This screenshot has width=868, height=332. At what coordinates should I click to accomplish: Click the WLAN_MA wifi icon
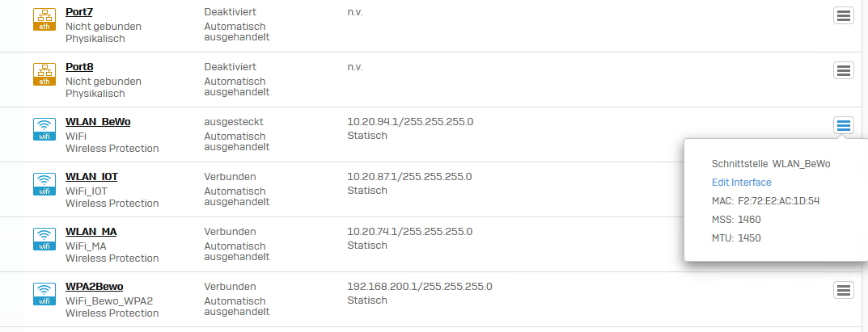(x=44, y=238)
